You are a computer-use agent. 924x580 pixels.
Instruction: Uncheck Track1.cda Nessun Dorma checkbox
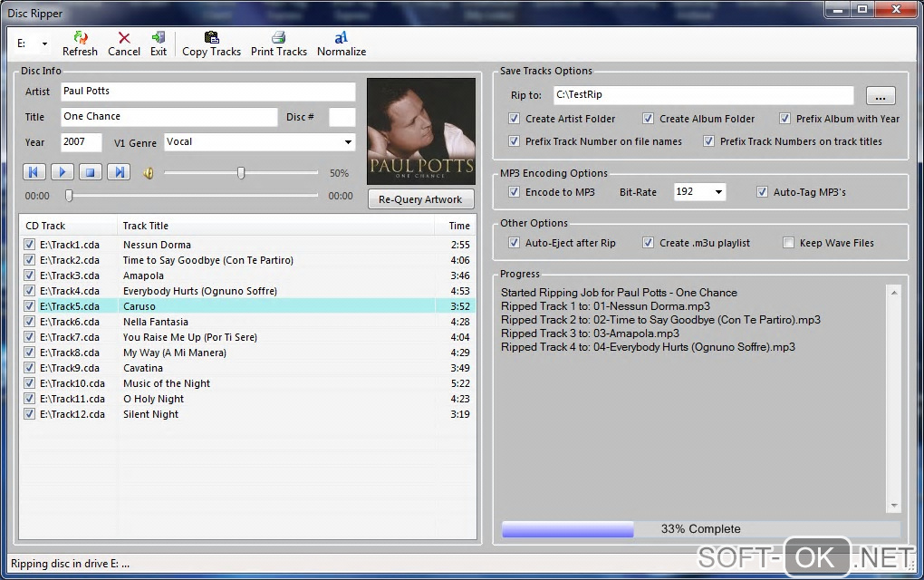(29, 244)
